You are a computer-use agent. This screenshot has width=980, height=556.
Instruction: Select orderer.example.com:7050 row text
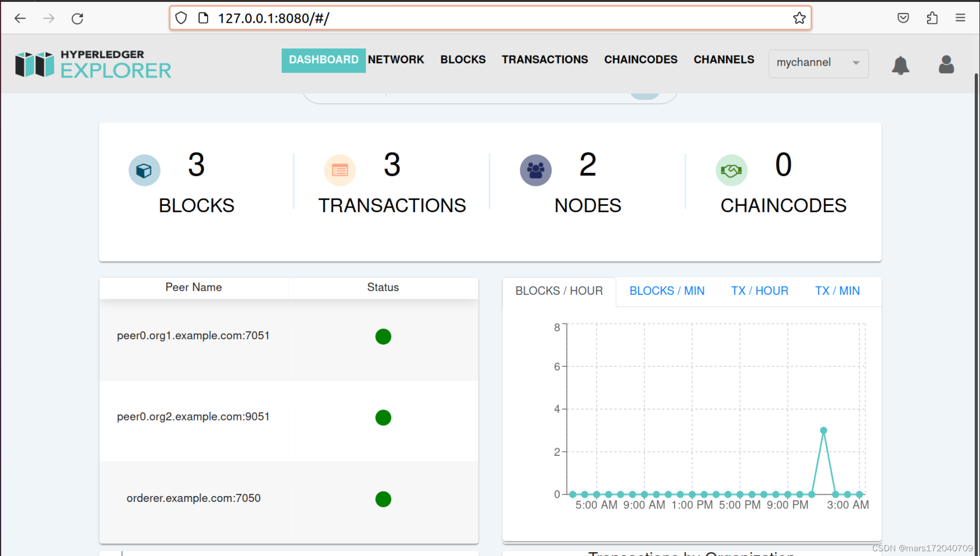(x=193, y=498)
